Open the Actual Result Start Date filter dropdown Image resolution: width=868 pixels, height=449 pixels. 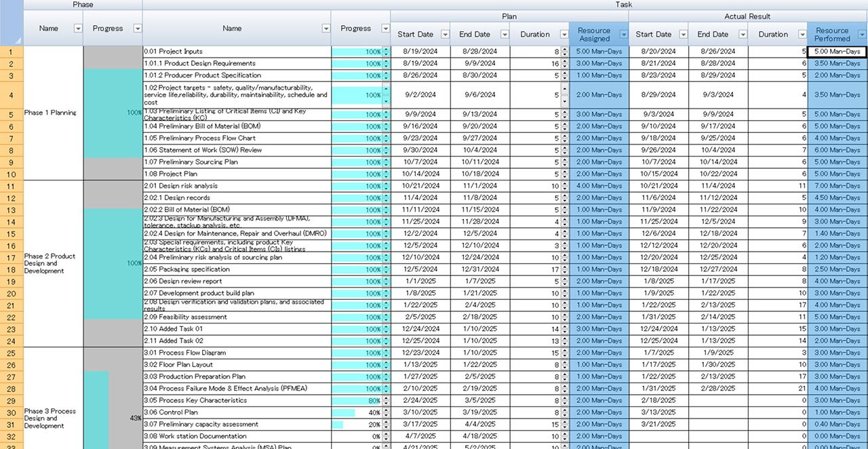(x=683, y=35)
